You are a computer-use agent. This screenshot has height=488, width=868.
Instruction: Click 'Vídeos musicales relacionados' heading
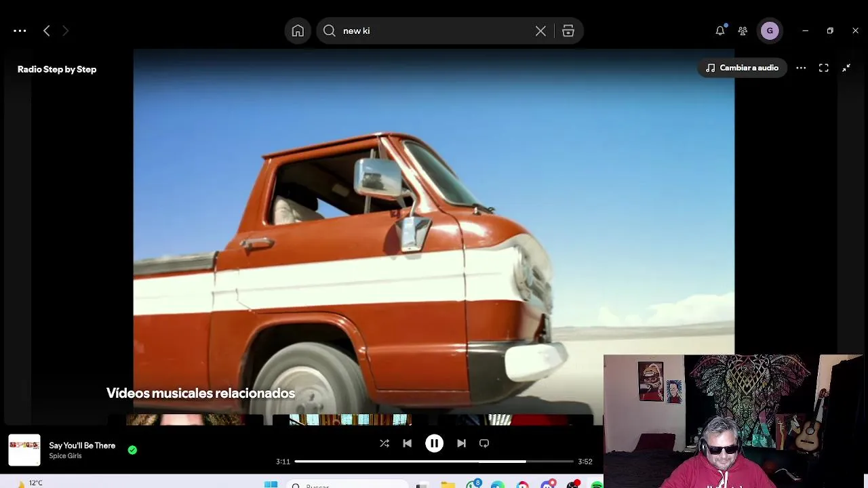tap(201, 393)
